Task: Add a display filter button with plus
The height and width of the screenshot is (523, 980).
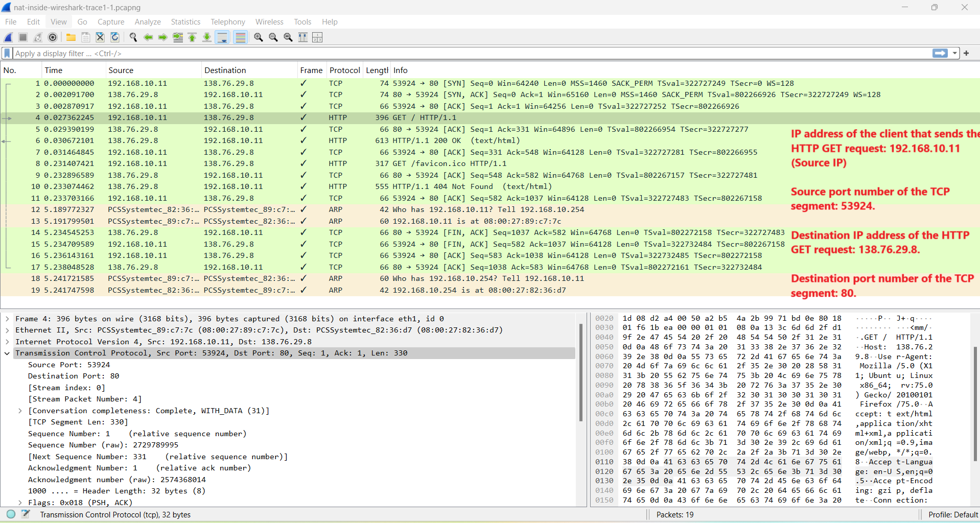Action: pos(966,53)
